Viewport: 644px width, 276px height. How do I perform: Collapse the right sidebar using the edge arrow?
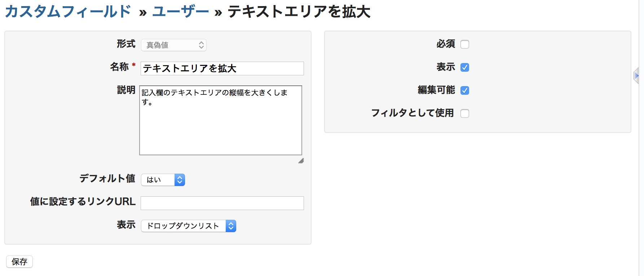[x=637, y=76]
